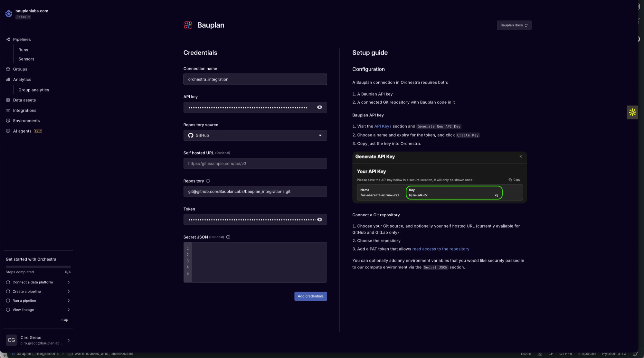
Task: Reveal the API key with eye icon
Action: click(x=319, y=108)
